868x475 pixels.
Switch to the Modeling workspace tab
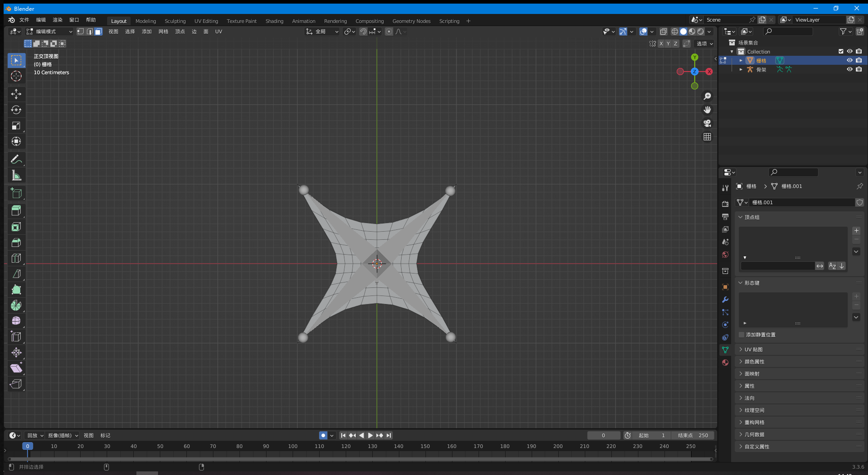(x=145, y=21)
